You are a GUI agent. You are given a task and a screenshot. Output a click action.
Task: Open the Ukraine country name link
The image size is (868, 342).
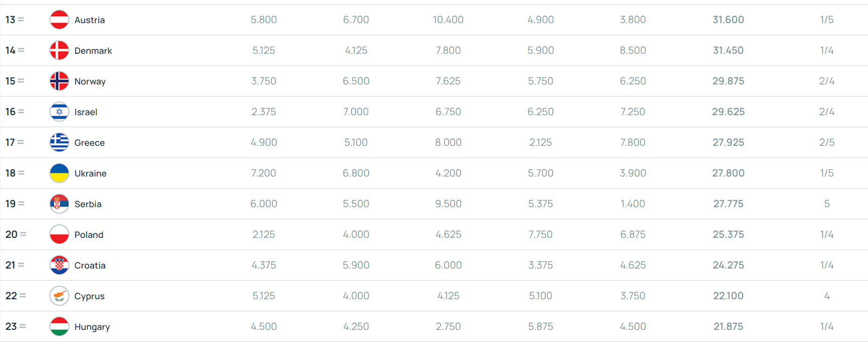[91, 174]
